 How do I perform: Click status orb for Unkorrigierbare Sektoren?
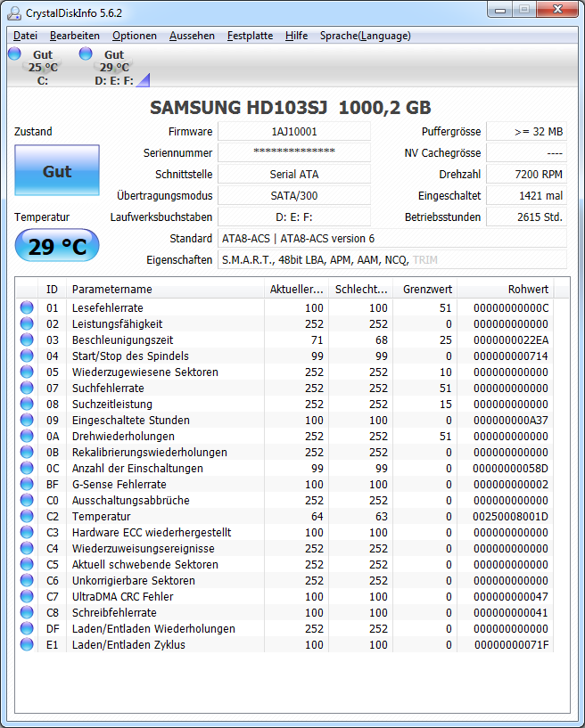pyautogui.click(x=27, y=580)
